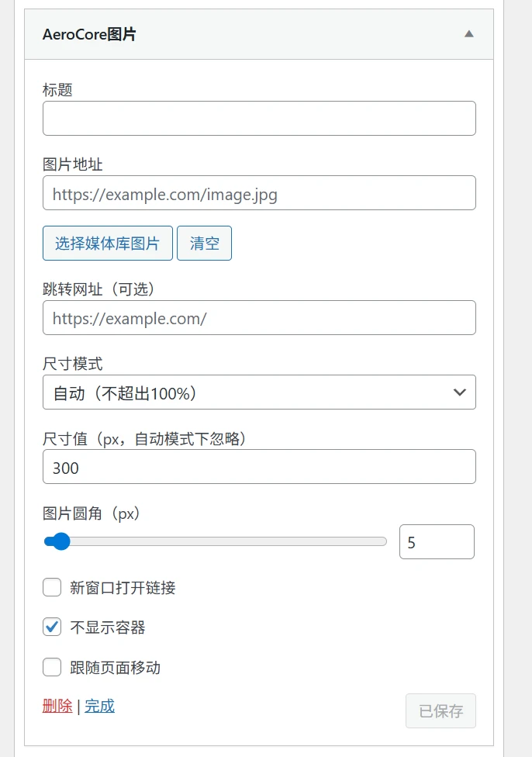The height and width of the screenshot is (757, 532).
Task: Focus the 标题 text field
Action: 259,119
